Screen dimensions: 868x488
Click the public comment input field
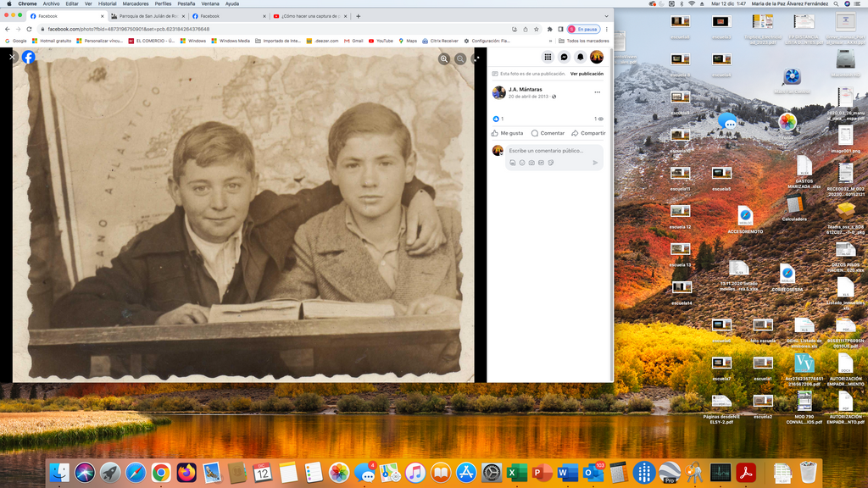[x=553, y=151]
